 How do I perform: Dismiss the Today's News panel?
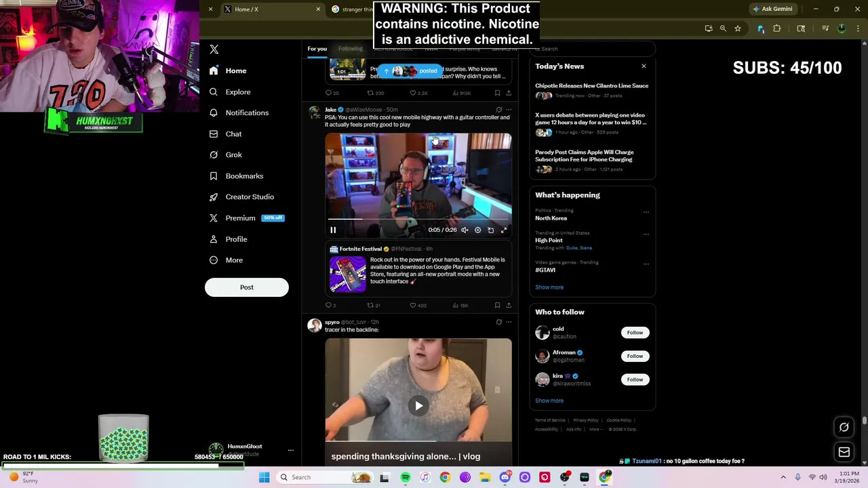click(644, 66)
